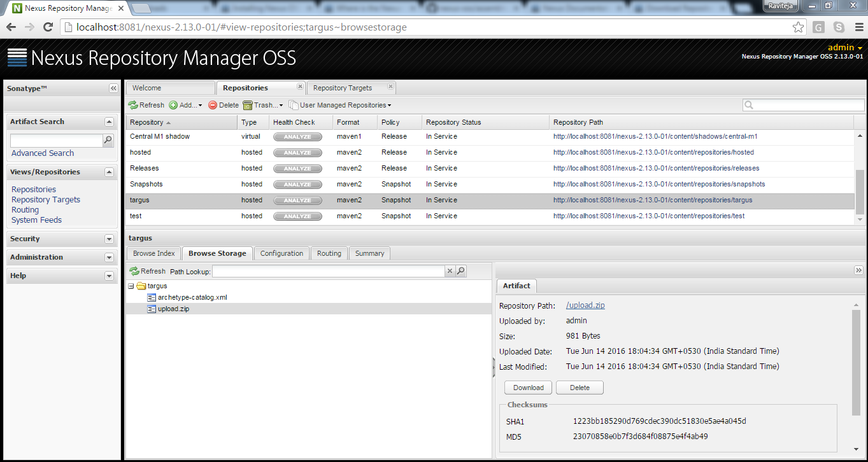Click the Download button in Artifact panel
This screenshot has height=462, width=868.
(x=528, y=387)
